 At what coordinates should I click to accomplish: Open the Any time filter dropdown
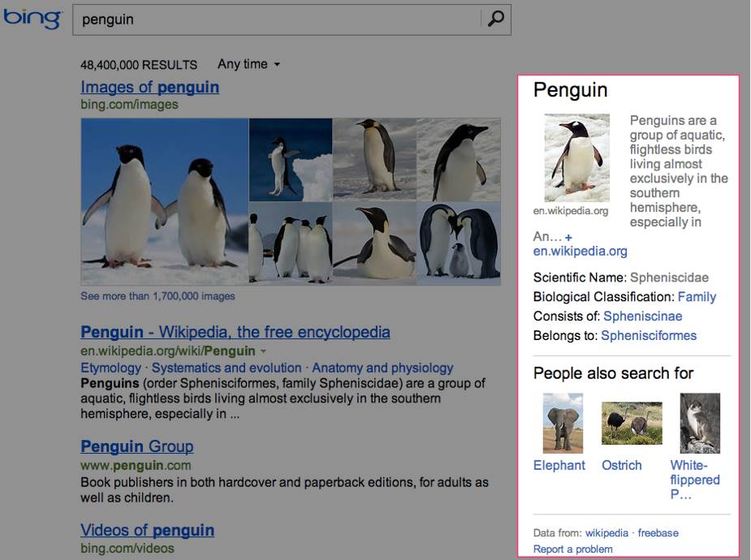[248, 64]
